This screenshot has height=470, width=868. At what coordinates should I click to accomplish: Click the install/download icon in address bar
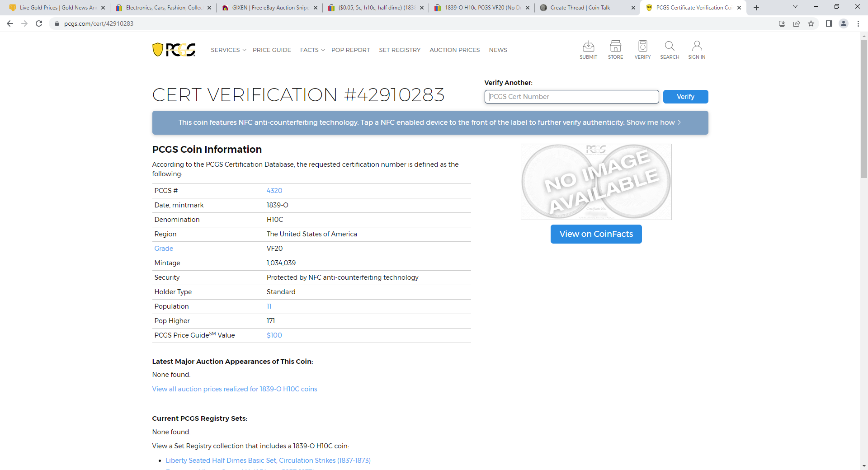[782, 23]
